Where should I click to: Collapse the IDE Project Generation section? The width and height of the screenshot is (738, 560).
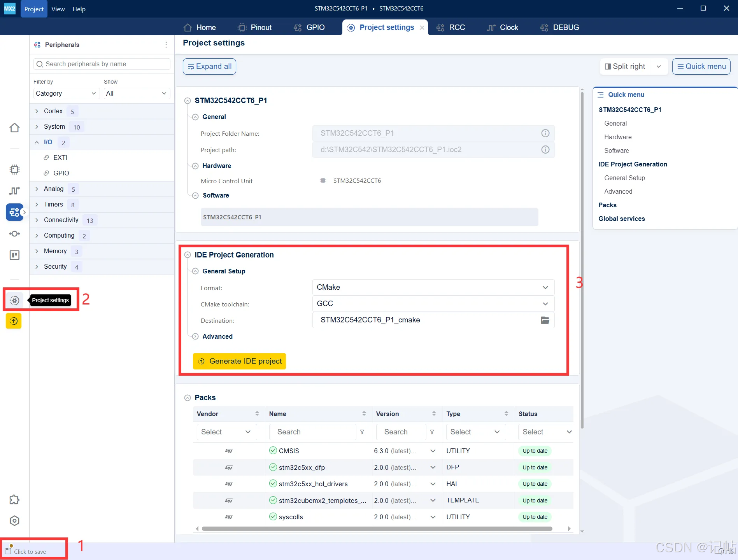point(188,255)
